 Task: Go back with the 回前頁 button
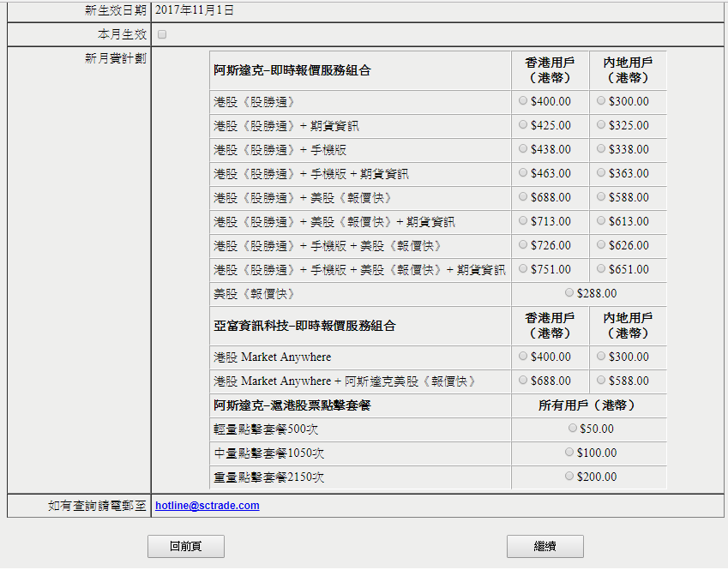pos(186,546)
